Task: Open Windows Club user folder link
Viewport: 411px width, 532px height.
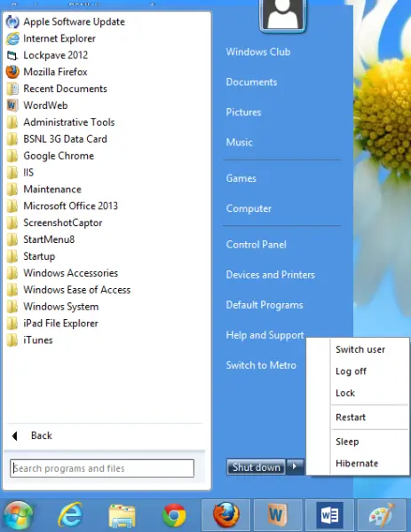Action: coord(258,52)
